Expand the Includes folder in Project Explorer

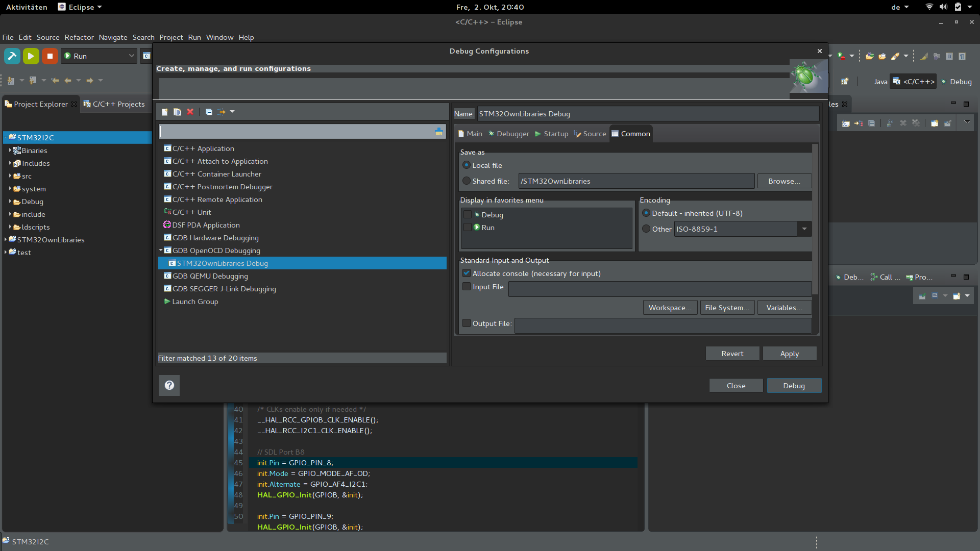click(10, 163)
